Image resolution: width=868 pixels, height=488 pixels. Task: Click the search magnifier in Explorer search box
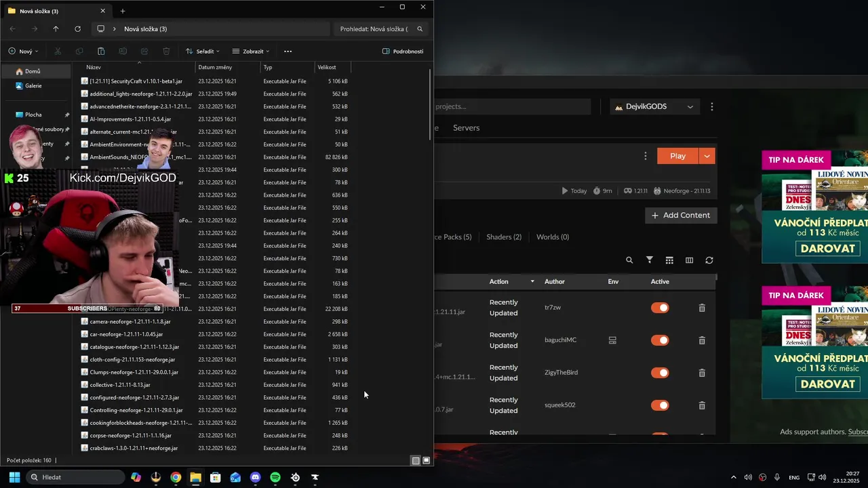point(420,29)
